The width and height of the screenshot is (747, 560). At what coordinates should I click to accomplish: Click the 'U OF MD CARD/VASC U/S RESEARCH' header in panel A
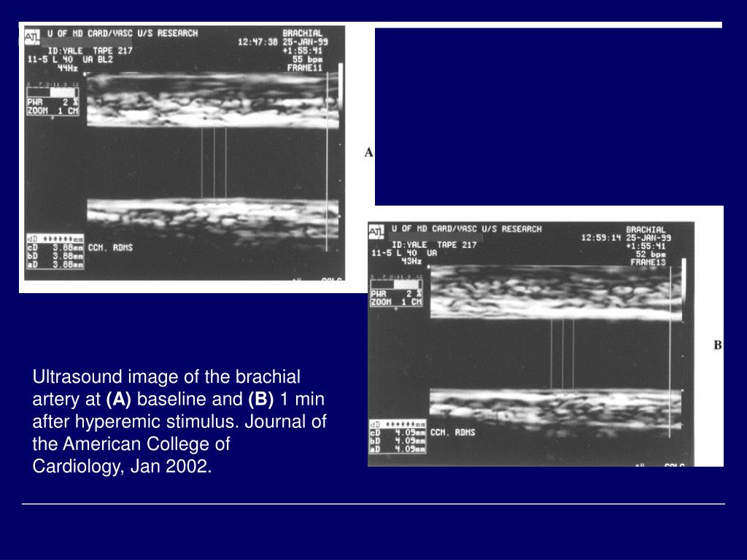click(123, 34)
